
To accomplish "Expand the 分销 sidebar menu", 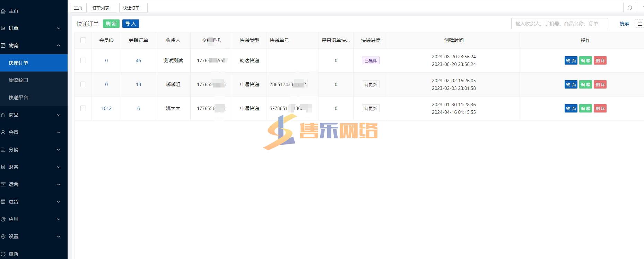I will pyautogui.click(x=58, y=150).
